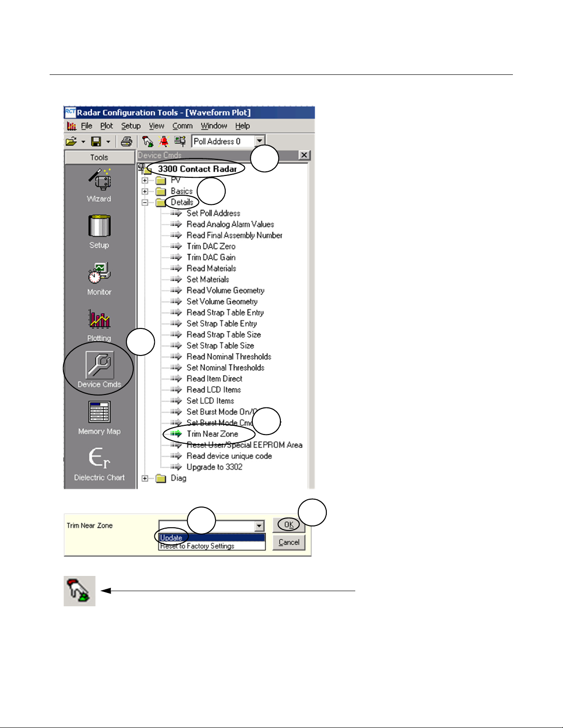The height and width of the screenshot is (728, 563).
Task: Open the View menu
Action: coord(156,126)
